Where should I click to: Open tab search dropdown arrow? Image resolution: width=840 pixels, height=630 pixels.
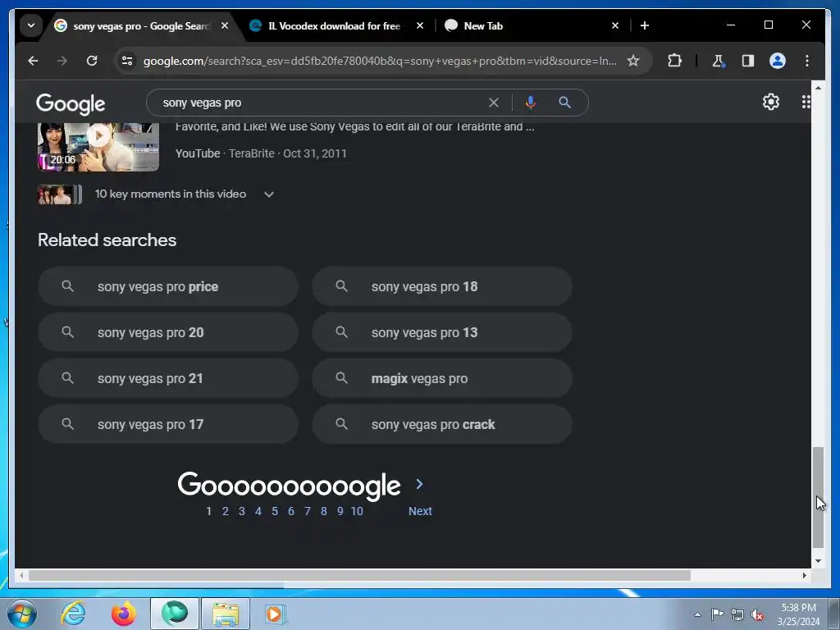coord(31,25)
